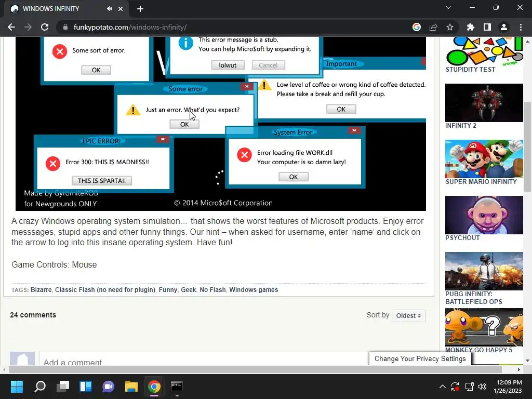Click the Bizarre tag link
Screen dimensions: 532x399
[x=41, y=290]
